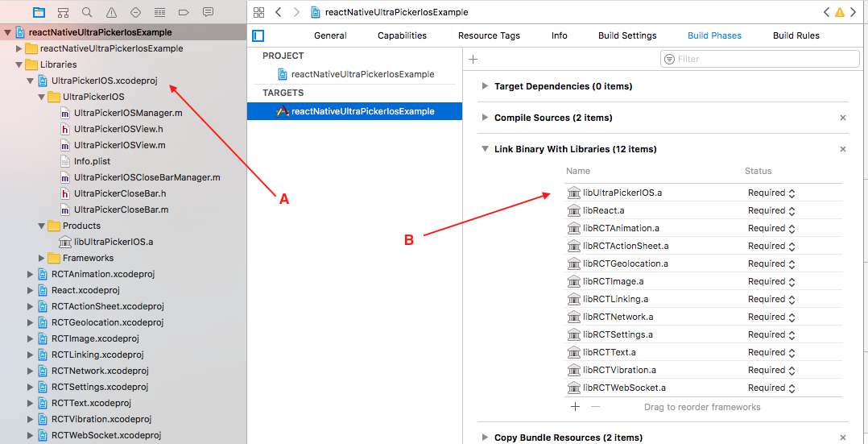Collapse the Products folder
Viewport: 868px width, 444px height.
point(42,226)
